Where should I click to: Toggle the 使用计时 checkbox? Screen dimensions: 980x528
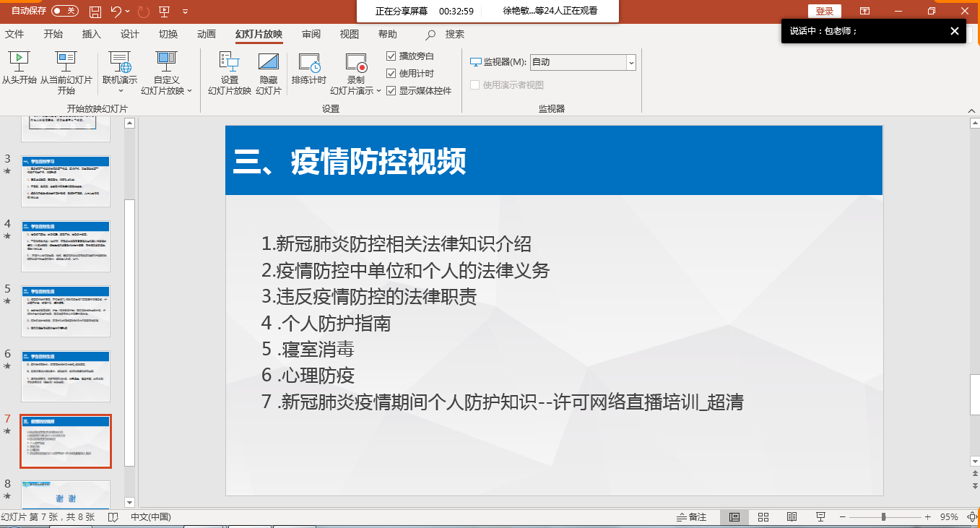[x=391, y=74]
